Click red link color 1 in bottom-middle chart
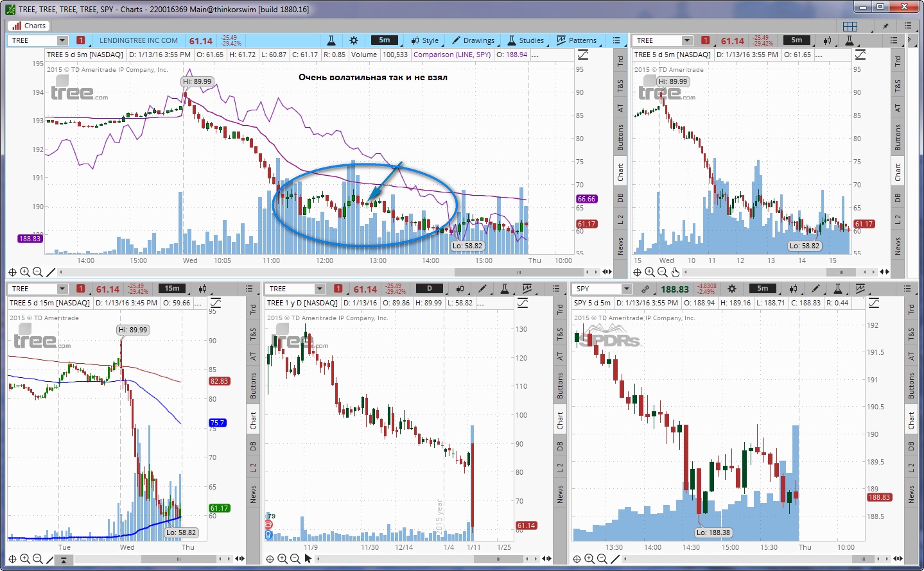 [x=338, y=289]
